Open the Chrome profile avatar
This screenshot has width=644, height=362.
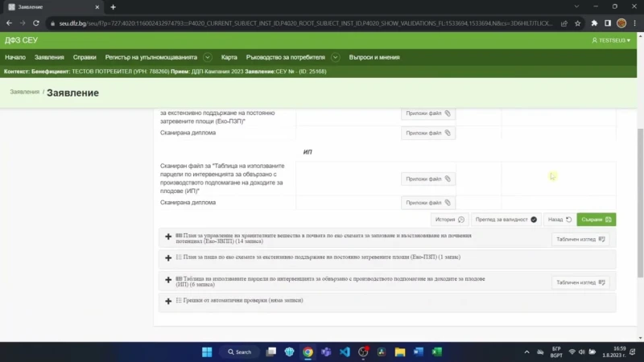click(x=621, y=23)
